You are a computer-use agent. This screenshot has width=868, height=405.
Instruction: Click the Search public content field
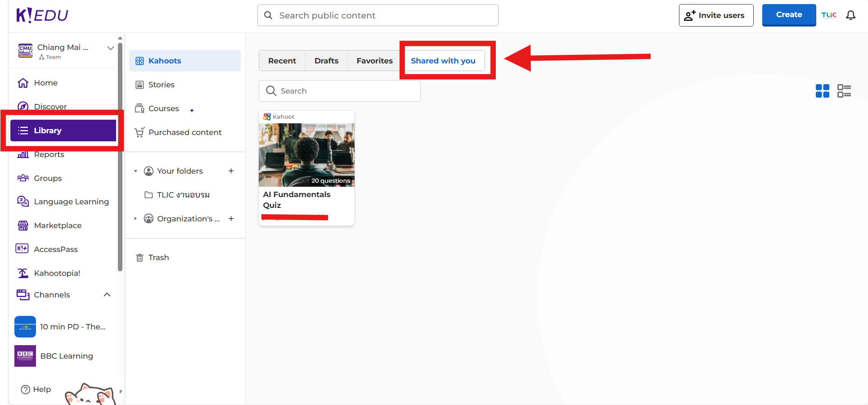pos(378,15)
